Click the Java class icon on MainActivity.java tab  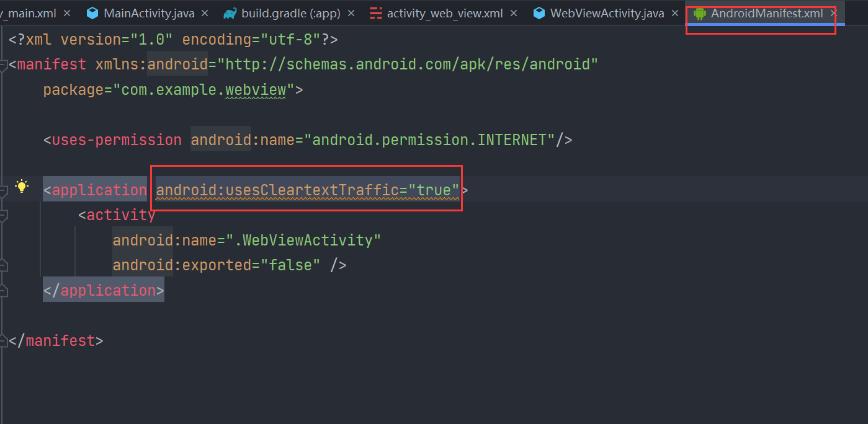(91, 12)
